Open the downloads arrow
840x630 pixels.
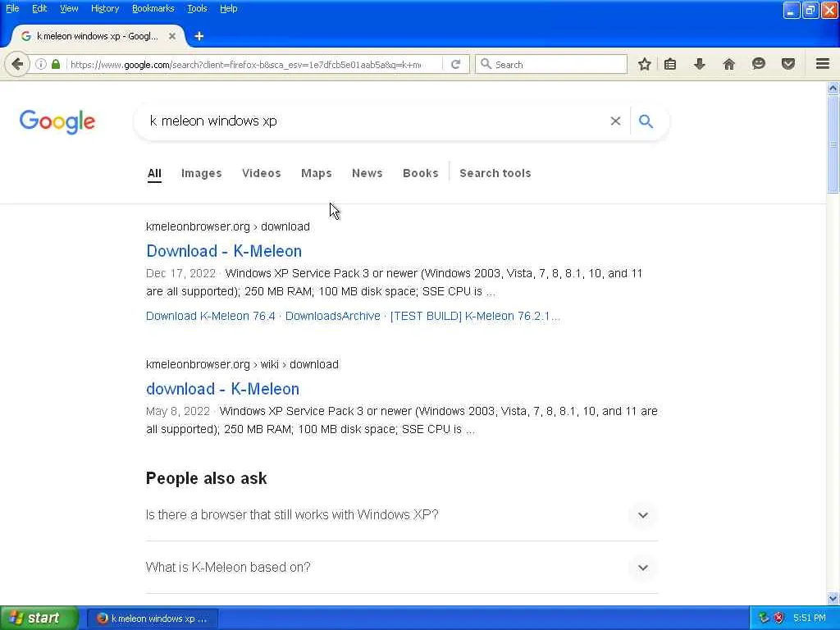[x=699, y=64]
